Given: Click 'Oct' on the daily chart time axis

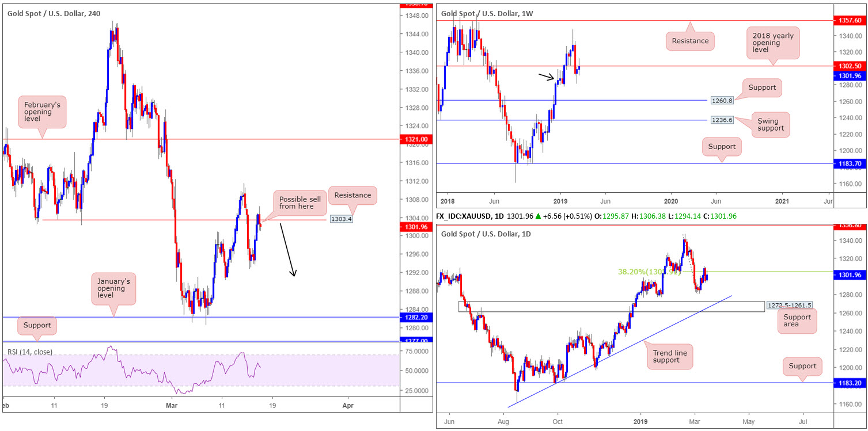Looking at the screenshot, I should (x=557, y=422).
